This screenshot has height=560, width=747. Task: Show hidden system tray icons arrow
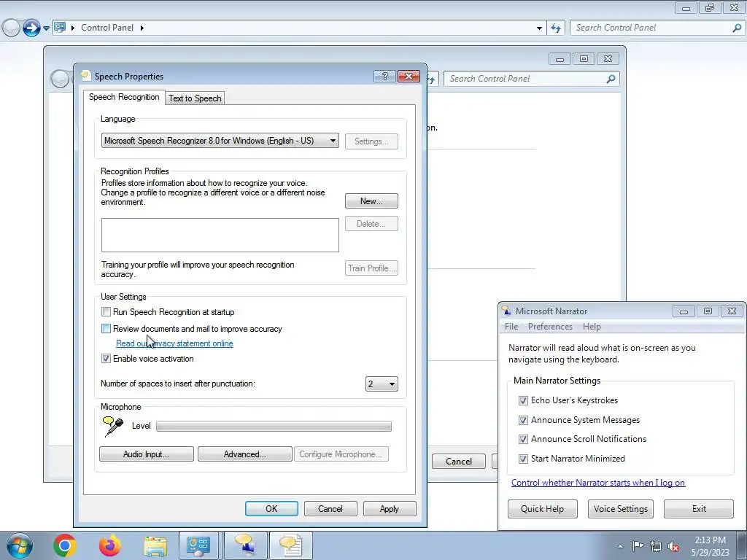coord(620,546)
